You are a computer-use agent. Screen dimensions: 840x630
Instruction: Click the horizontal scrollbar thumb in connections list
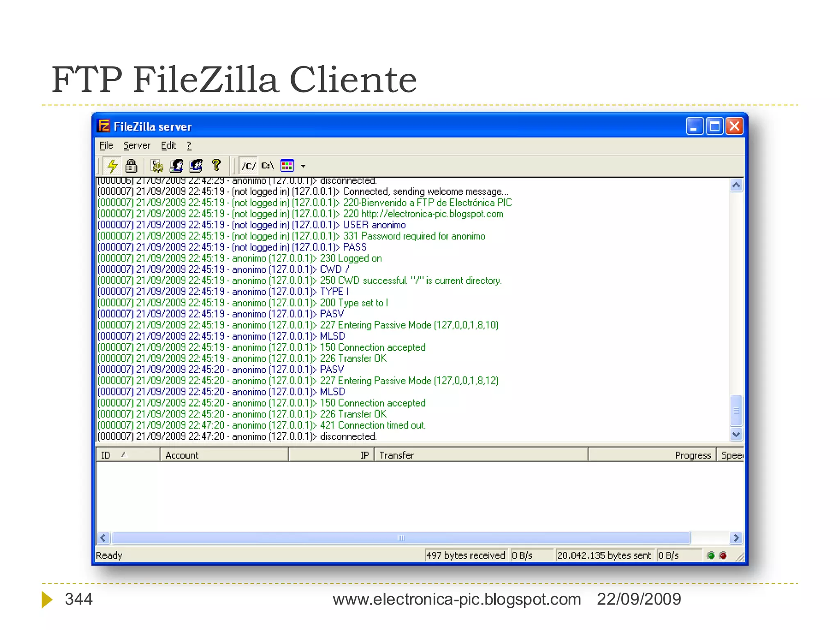[401, 538]
